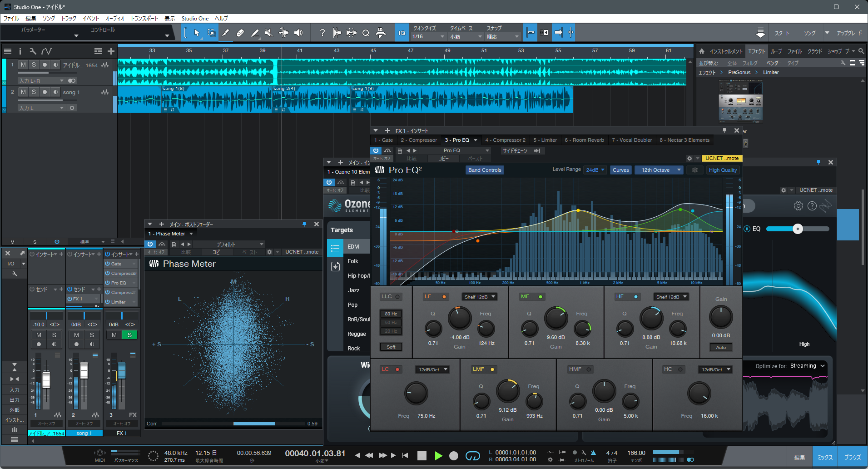Open the ブラウズ view button
Screen dimensions: 868x469
click(853, 457)
